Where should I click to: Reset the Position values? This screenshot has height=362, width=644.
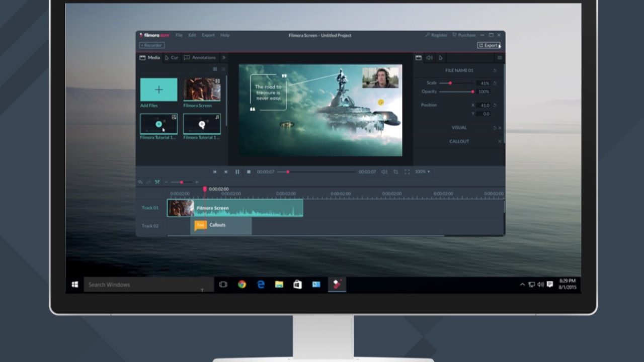[x=495, y=106]
